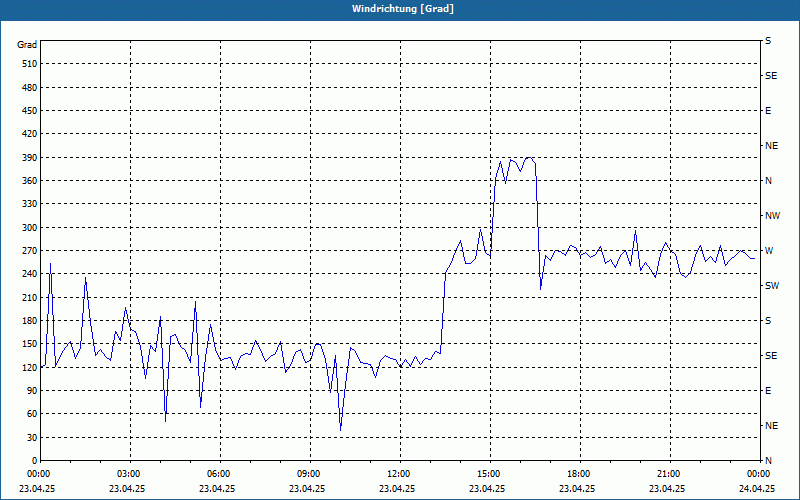Pick the "420" degree axis label

(x=30, y=134)
